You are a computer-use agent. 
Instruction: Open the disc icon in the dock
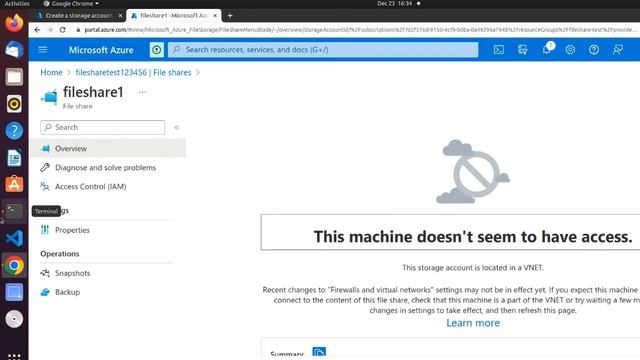click(x=14, y=319)
